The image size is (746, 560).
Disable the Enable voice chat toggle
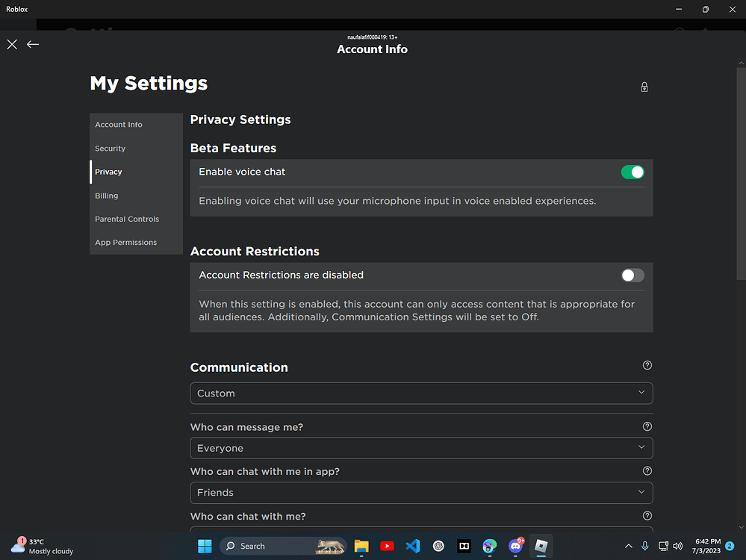632,172
